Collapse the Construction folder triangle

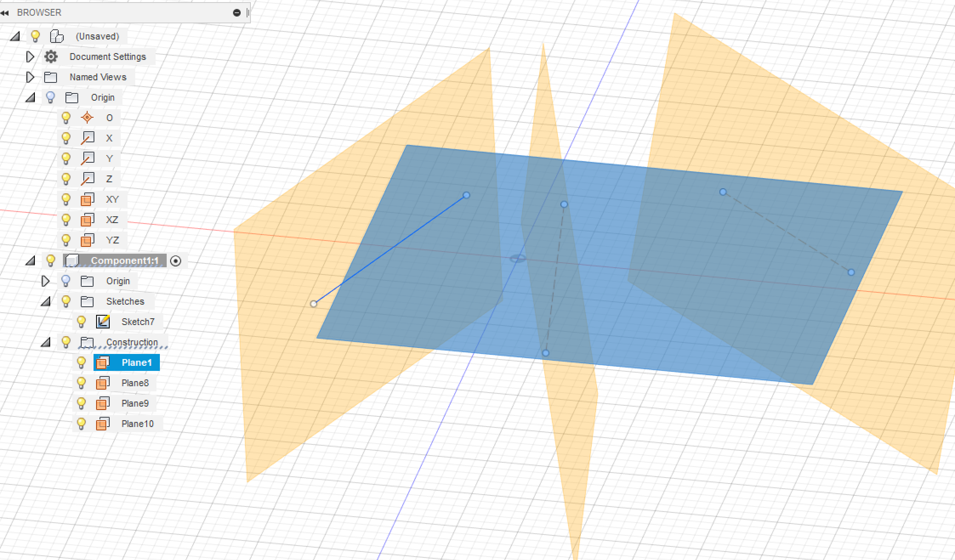[47, 342]
